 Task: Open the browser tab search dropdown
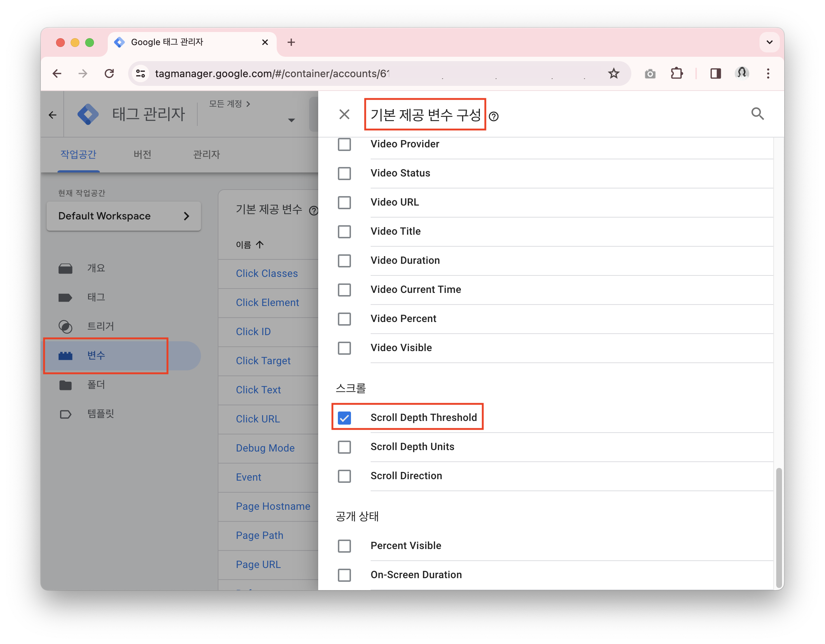(769, 42)
